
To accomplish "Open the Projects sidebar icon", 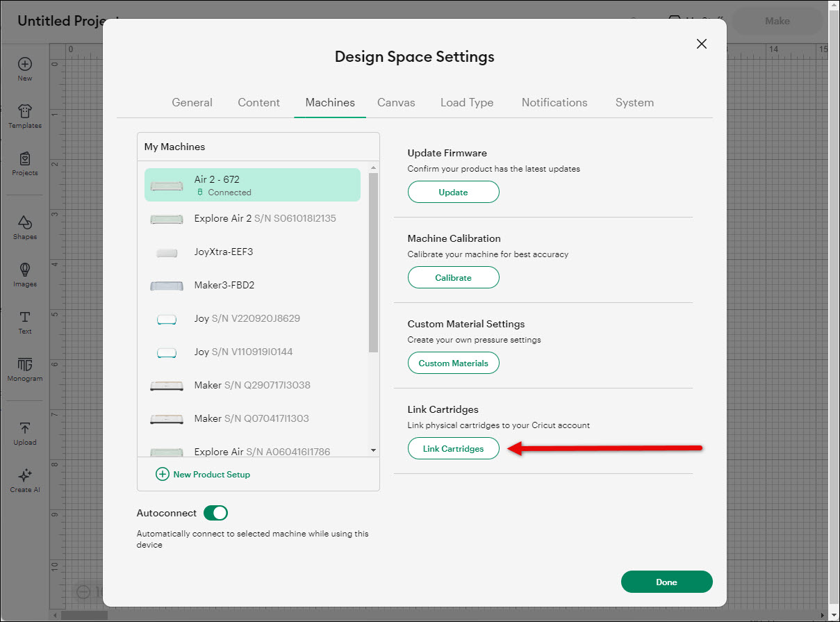I will pos(25,159).
